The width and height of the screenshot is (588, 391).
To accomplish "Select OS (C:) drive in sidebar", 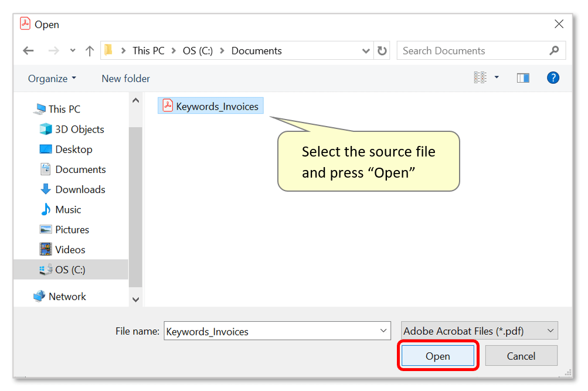I will tap(70, 270).
